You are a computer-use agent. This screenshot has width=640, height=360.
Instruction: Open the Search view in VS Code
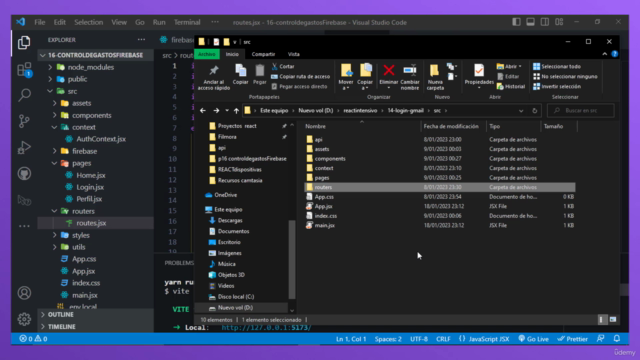tap(24, 95)
